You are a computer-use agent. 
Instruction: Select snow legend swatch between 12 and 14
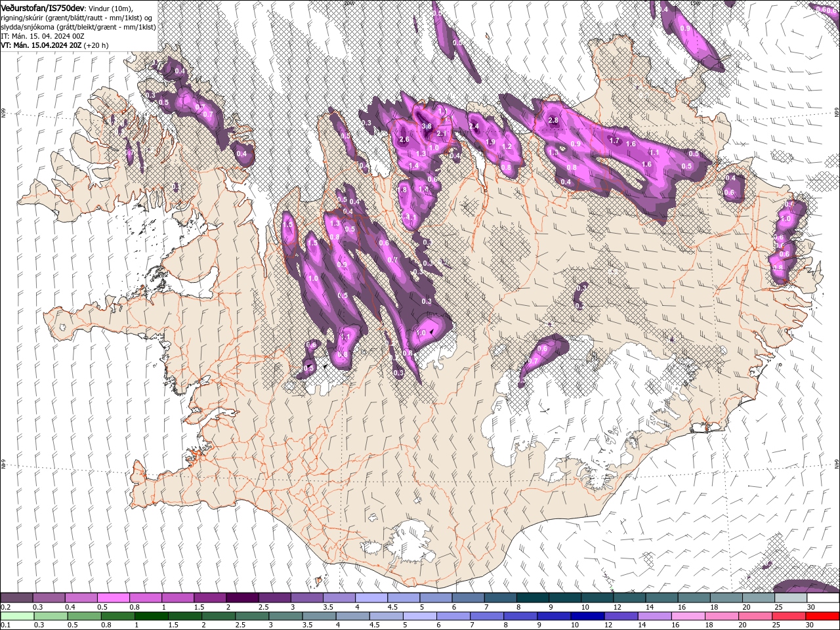(629, 598)
